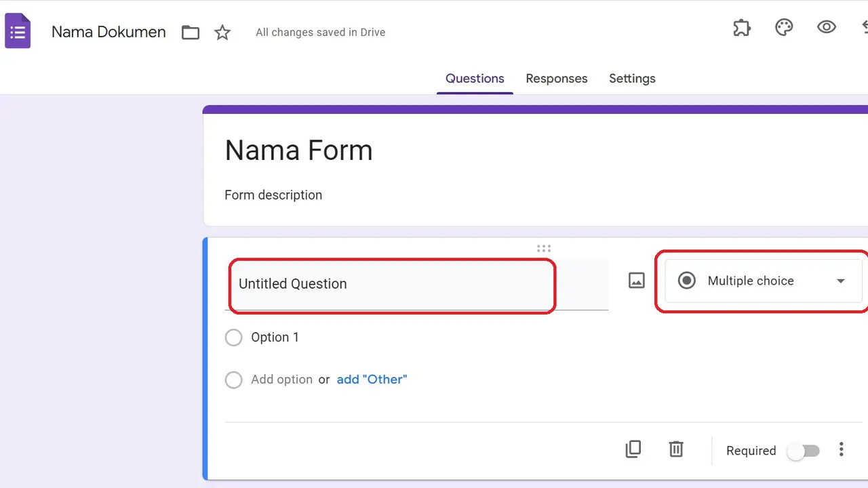This screenshot has width=868, height=488.
Task: Select the Option 1 radio button
Action: [x=233, y=337]
